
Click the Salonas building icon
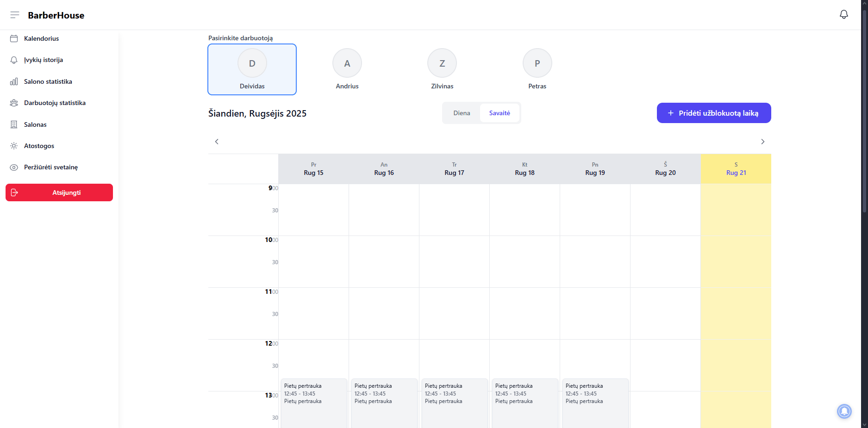click(14, 124)
